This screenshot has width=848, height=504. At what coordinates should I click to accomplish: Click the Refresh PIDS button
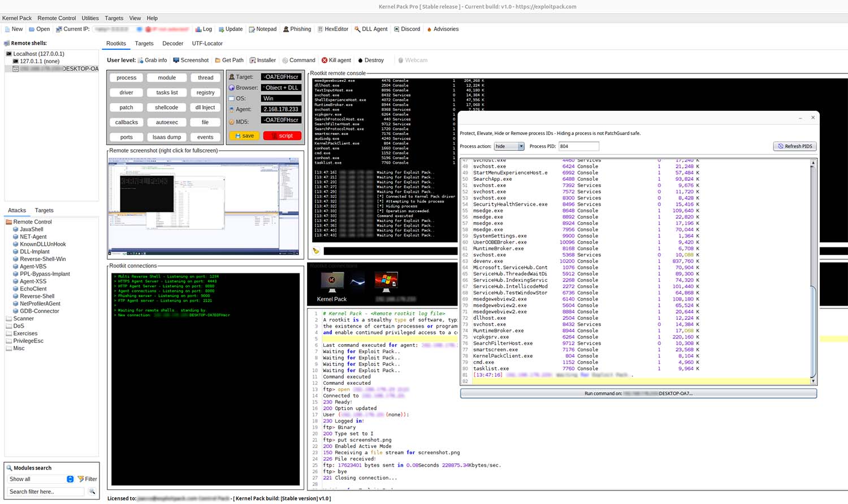pyautogui.click(x=795, y=146)
